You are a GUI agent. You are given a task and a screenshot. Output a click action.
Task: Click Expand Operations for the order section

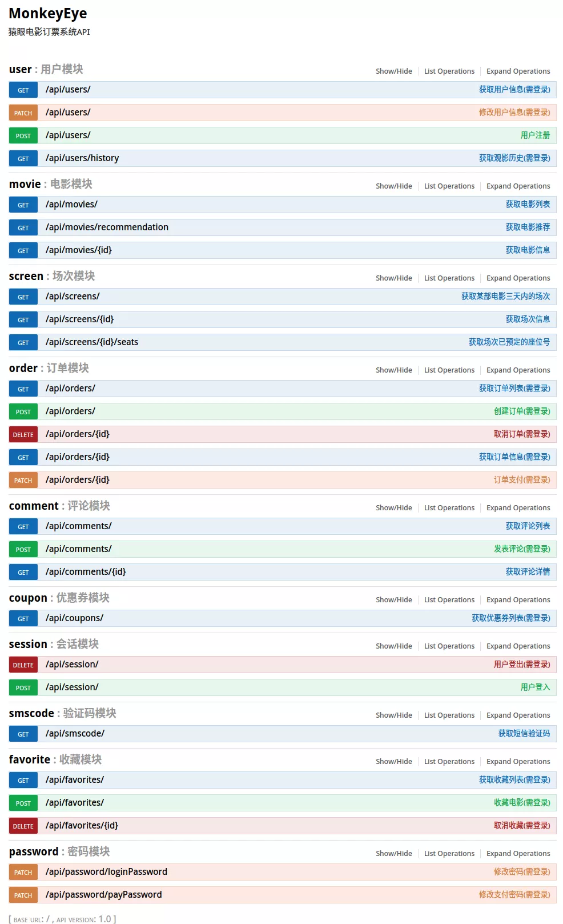[x=518, y=370]
